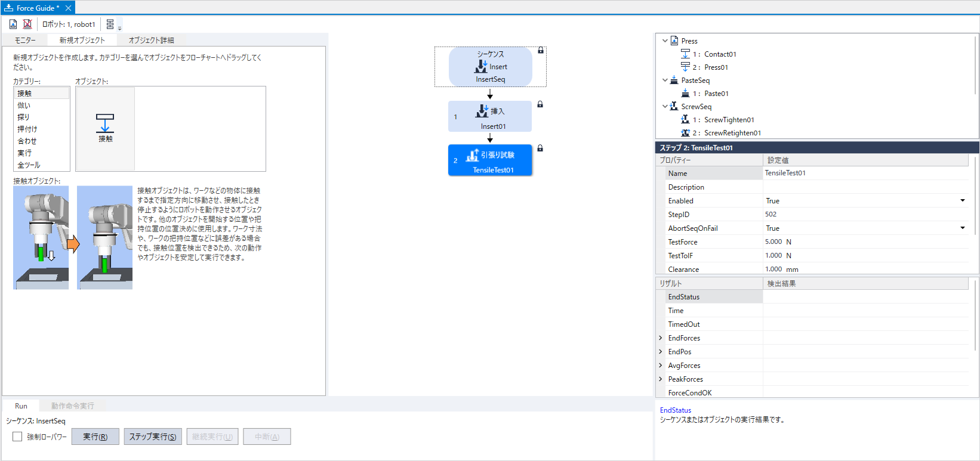980x461 pixels.
Task: Click the TestForce value field
Action: point(865,242)
